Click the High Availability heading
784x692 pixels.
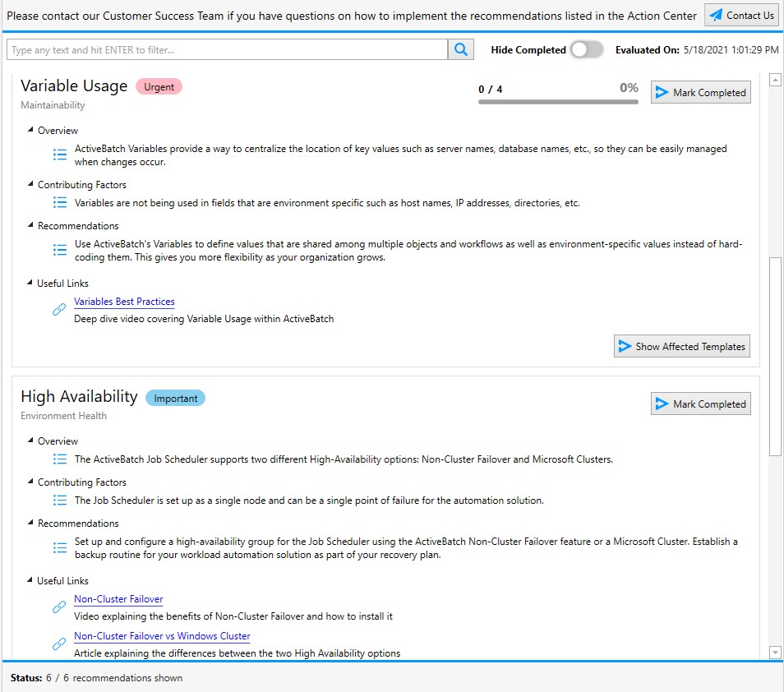pos(79,396)
